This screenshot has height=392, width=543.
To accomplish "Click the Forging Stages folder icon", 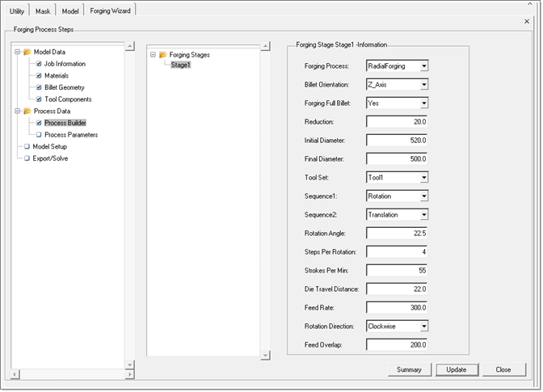I will pyautogui.click(x=162, y=54).
